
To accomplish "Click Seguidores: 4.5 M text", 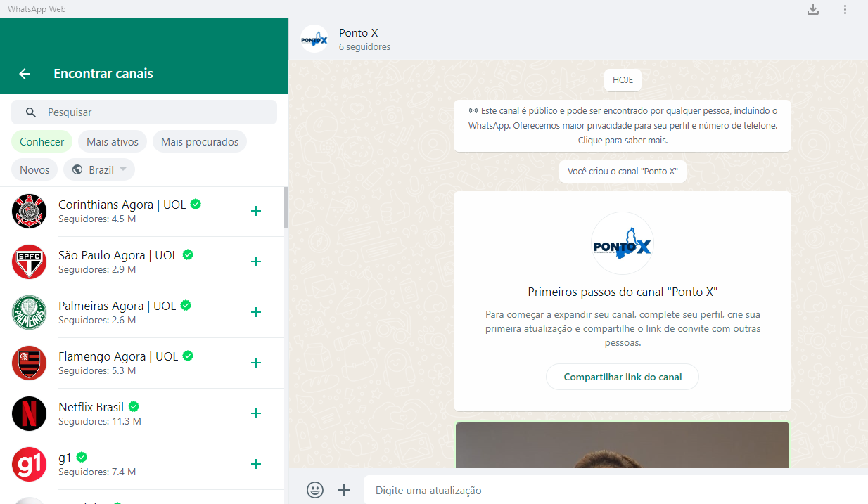I will pos(97,219).
